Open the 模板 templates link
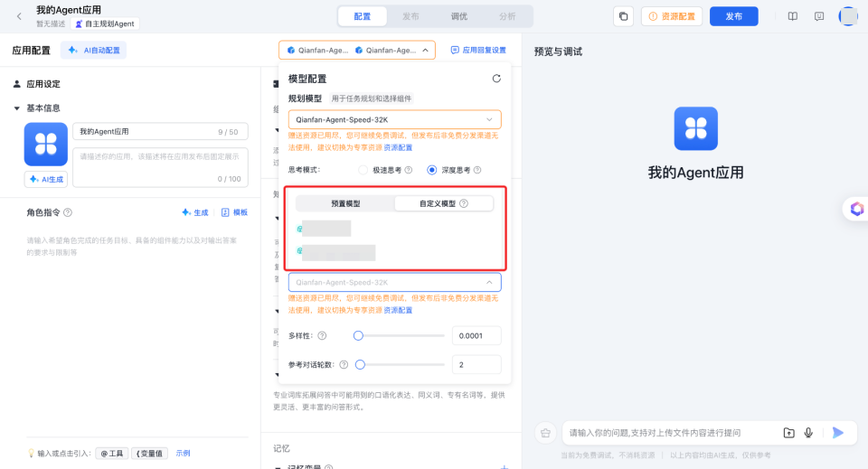 [234, 212]
